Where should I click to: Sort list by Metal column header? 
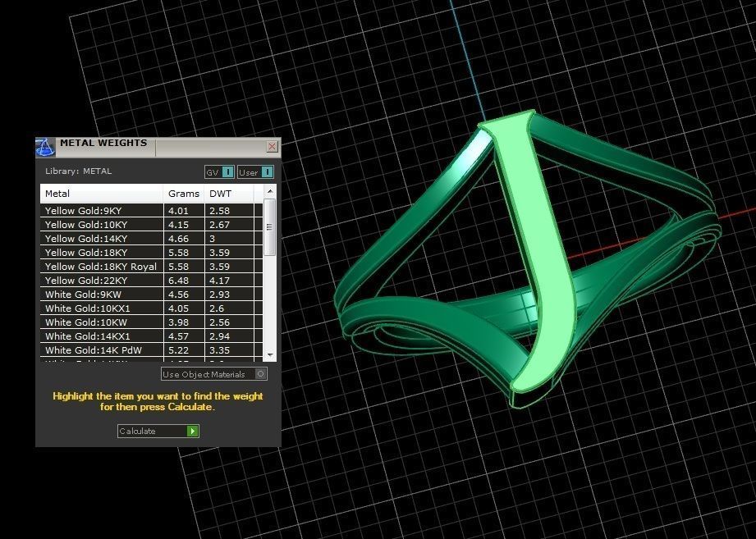point(102,194)
